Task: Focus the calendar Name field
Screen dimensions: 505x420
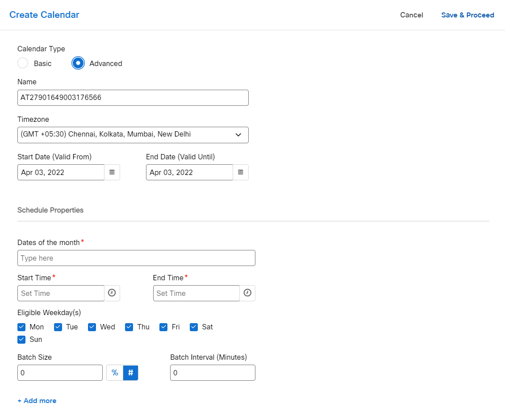Action: click(133, 98)
